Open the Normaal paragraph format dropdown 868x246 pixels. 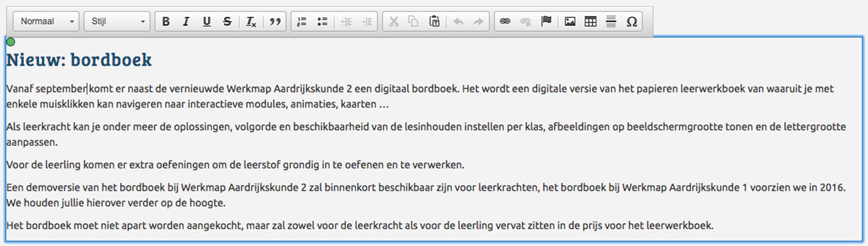pos(47,22)
